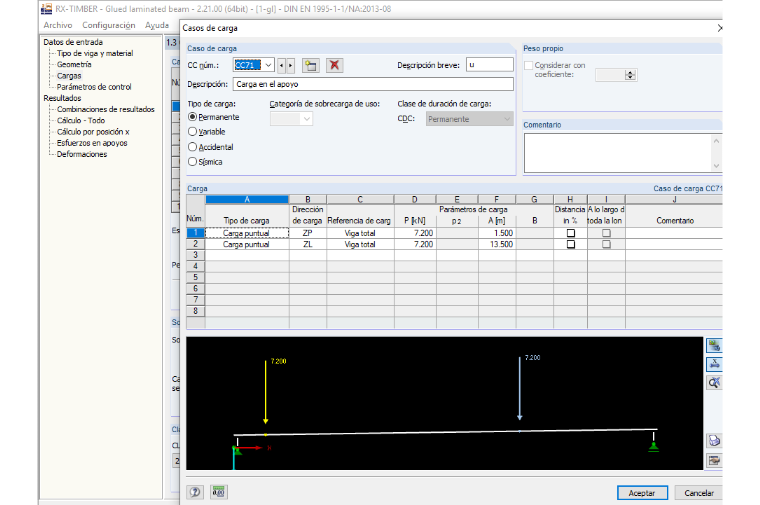Click the print graphic icon
This screenshot has height=505, width=760.
[714, 441]
